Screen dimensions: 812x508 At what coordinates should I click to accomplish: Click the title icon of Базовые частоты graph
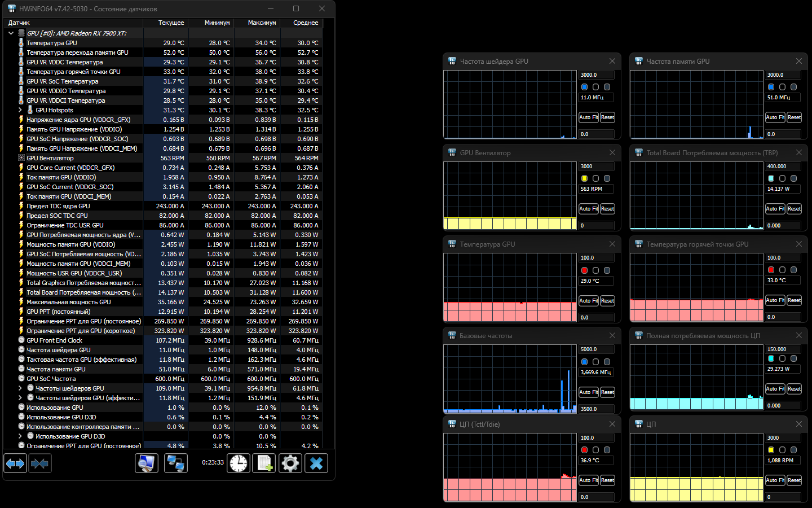pos(452,335)
